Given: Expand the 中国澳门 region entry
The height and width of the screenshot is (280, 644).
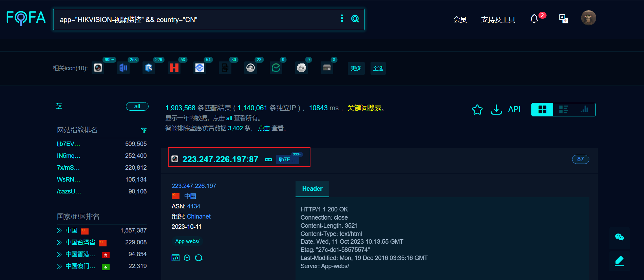Looking at the screenshot, I should click(59, 266).
